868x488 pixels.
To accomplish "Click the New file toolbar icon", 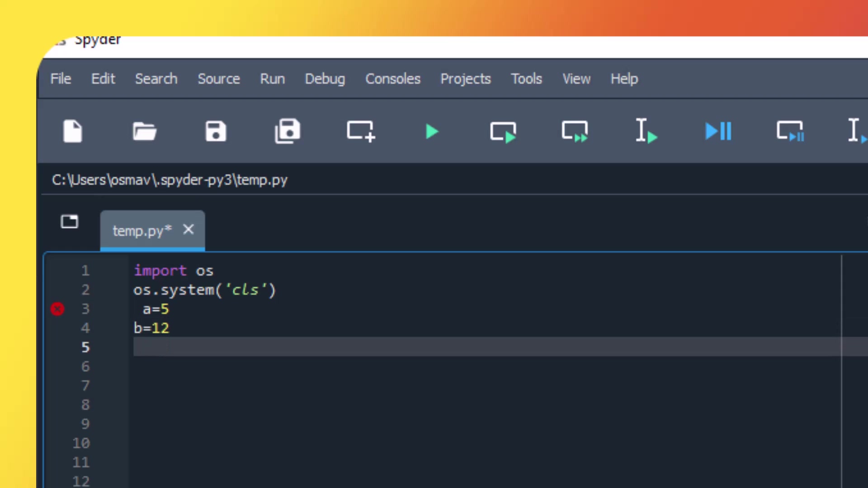I will click(72, 131).
